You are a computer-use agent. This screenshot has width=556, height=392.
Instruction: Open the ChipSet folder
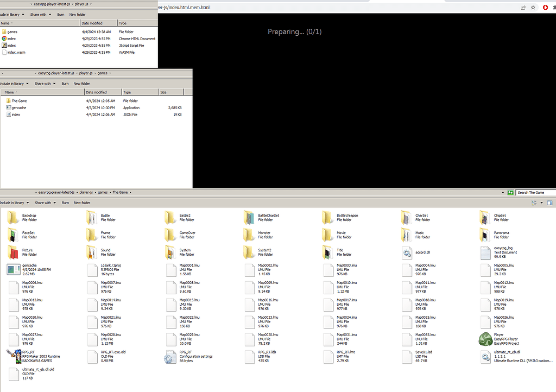[486, 217]
